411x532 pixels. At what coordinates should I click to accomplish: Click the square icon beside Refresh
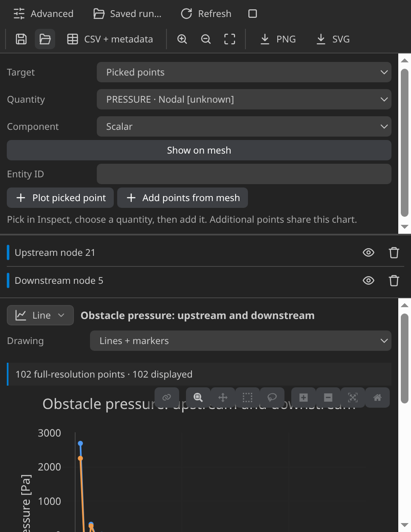[x=253, y=14]
